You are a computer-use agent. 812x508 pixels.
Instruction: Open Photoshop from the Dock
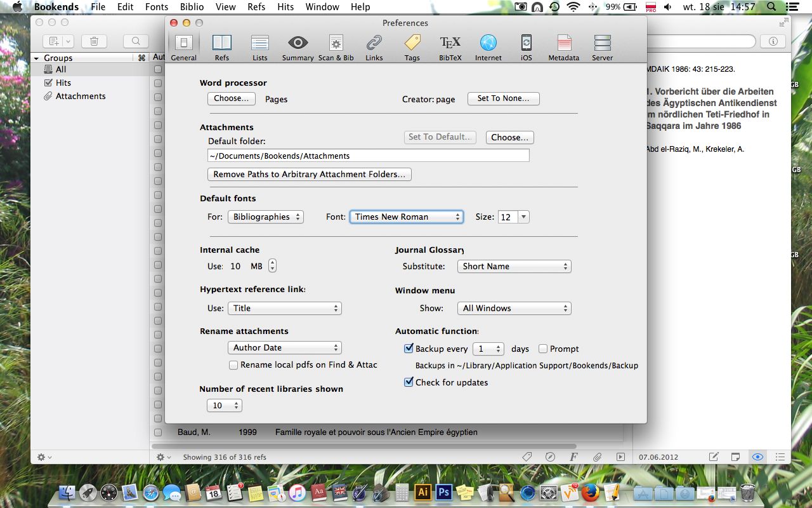tap(443, 492)
